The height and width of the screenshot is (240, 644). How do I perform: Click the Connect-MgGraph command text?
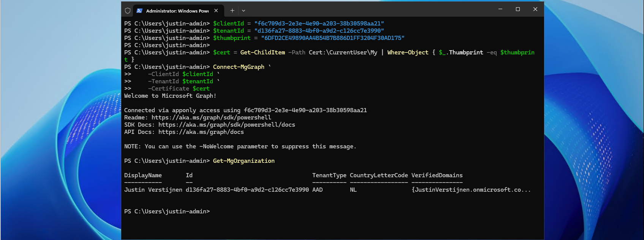coord(239,67)
